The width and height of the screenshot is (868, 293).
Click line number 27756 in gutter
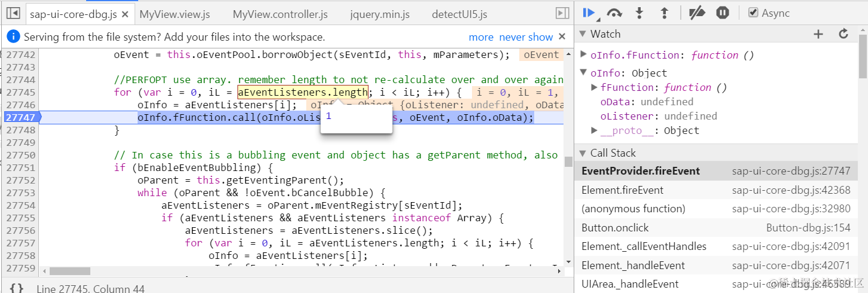(x=21, y=230)
